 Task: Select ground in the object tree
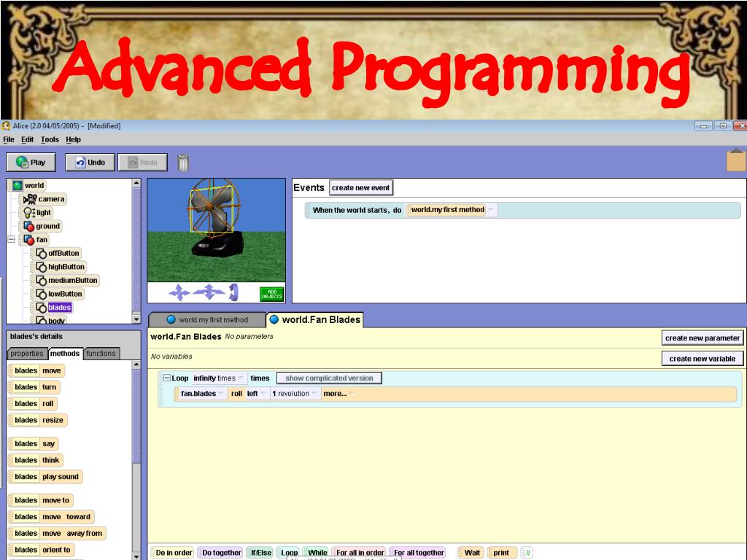point(47,226)
